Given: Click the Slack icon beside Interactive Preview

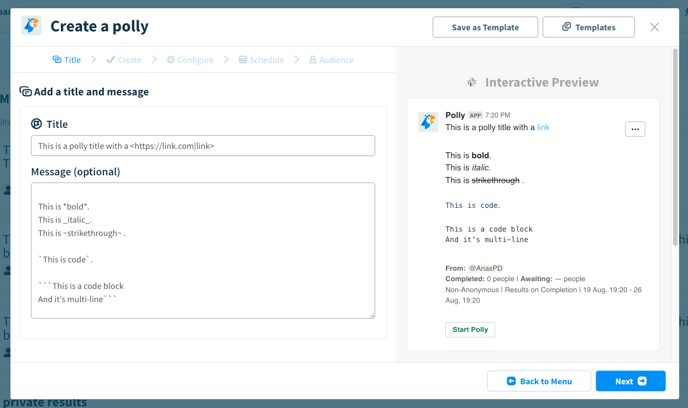Looking at the screenshot, I should [x=472, y=82].
